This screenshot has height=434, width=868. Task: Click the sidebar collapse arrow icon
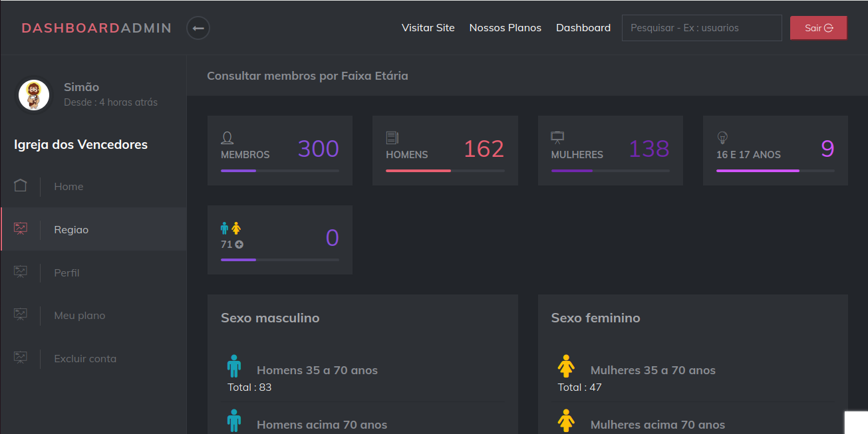(198, 28)
